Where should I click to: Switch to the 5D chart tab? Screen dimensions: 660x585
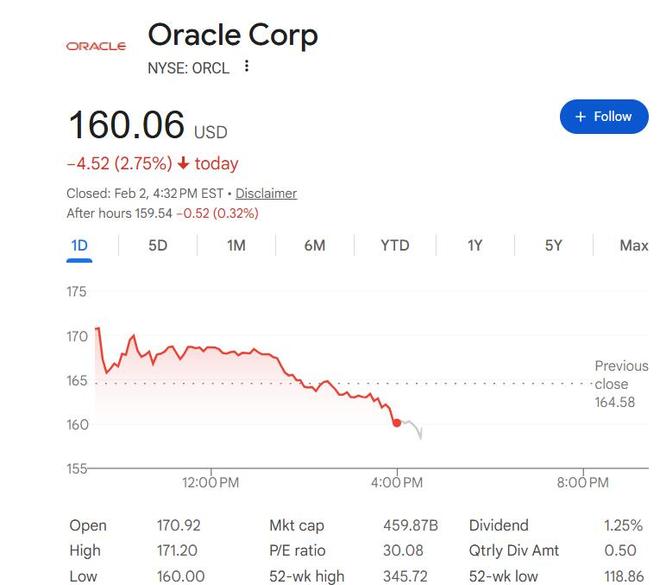(158, 245)
